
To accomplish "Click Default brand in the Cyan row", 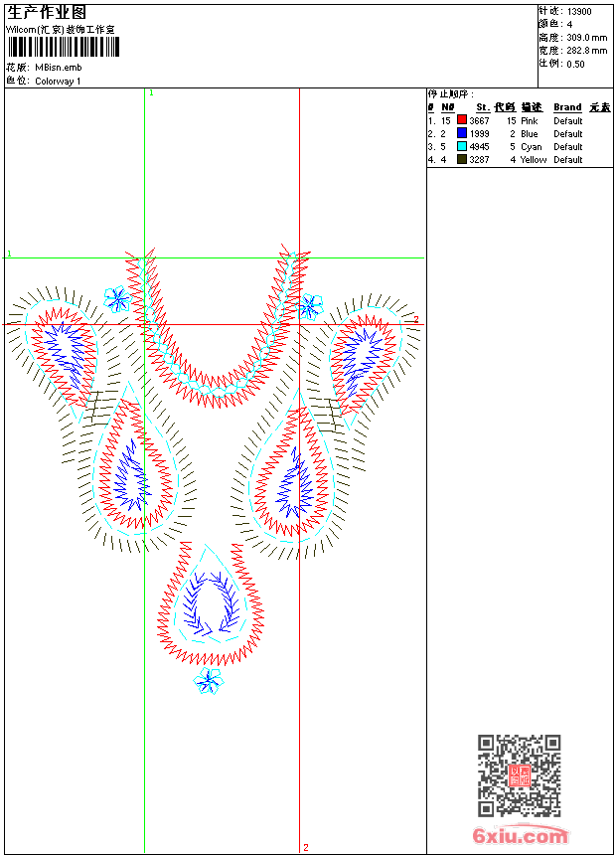I will (568, 147).
